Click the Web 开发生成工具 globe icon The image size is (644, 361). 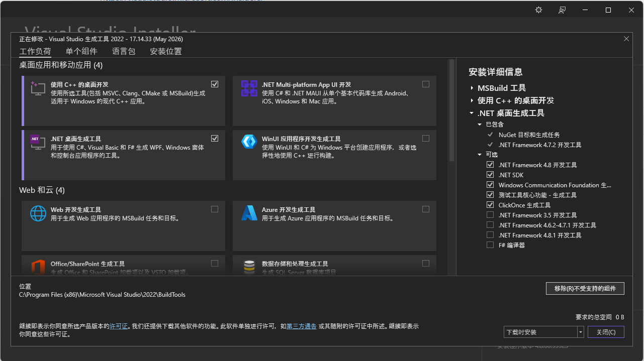(38, 213)
